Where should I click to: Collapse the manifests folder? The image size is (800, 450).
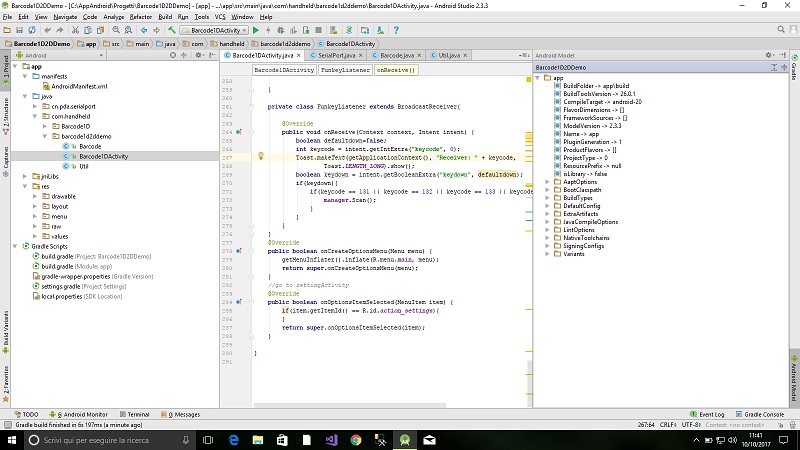[24, 76]
